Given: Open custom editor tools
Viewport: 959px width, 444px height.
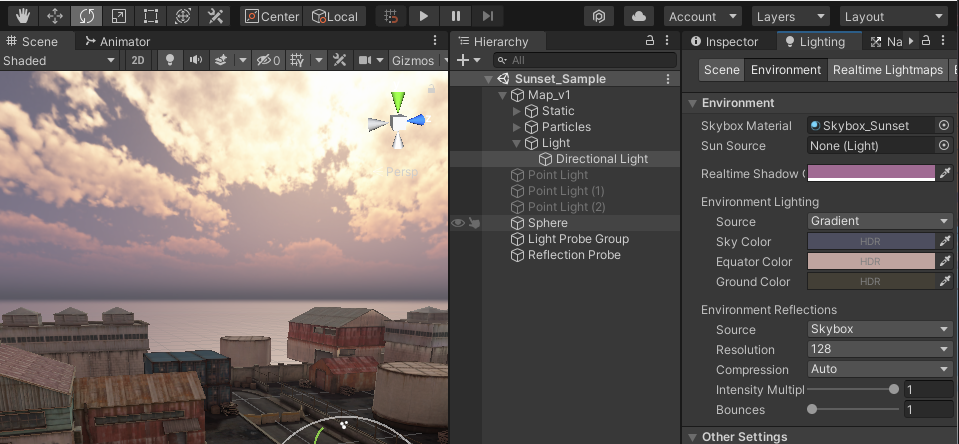Looking at the screenshot, I should 215,17.
